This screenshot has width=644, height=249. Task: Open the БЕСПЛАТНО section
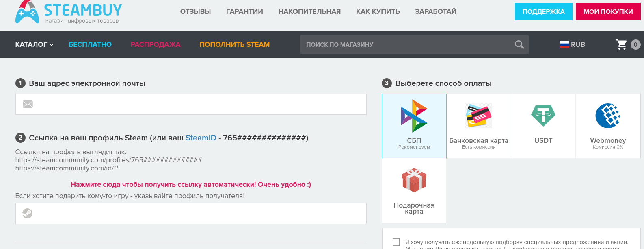click(x=90, y=44)
